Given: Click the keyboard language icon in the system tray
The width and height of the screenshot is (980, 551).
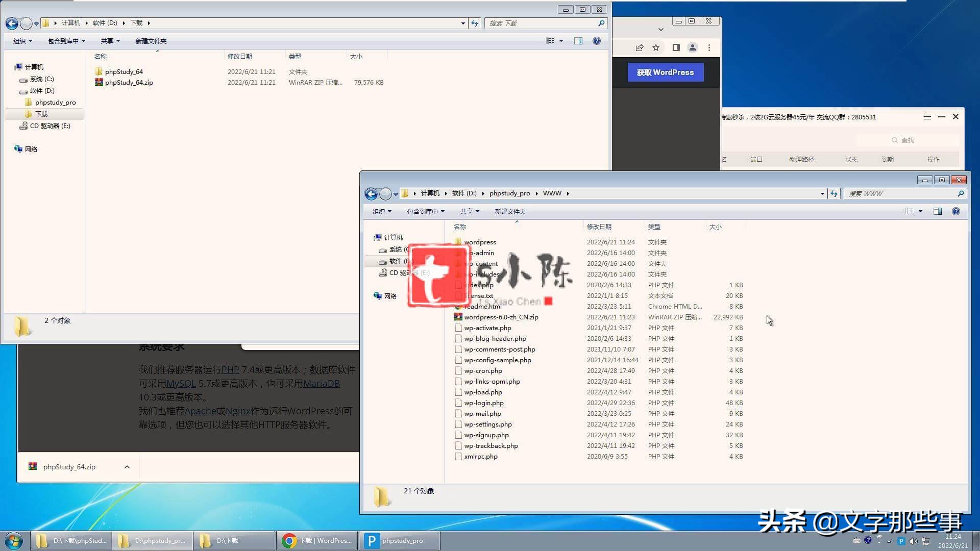Looking at the screenshot, I should coord(857,541).
